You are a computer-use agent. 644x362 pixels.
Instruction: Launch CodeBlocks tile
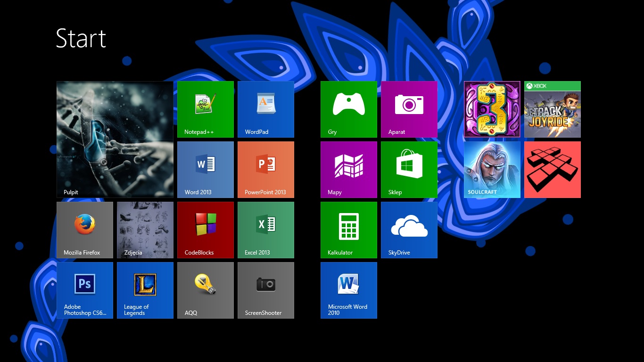point(206,230)
